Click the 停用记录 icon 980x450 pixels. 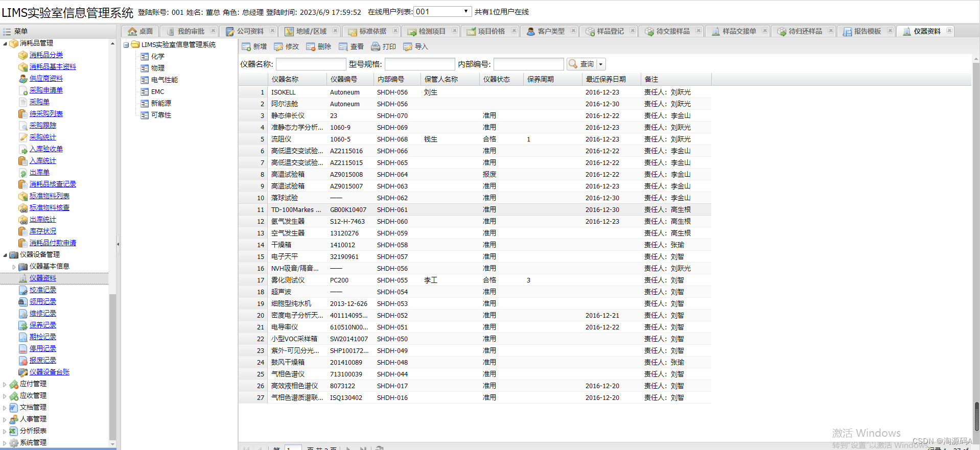[x=23, y=348]
